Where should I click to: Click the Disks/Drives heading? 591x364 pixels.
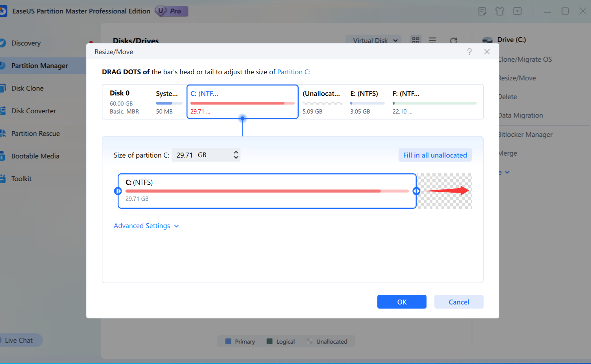[x=136, y=40]
